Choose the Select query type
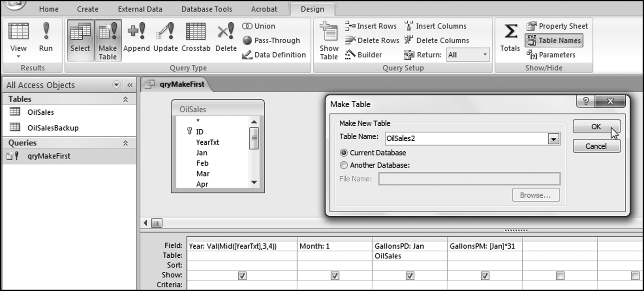Screen dimensions: 644x291 pos(80,40)
